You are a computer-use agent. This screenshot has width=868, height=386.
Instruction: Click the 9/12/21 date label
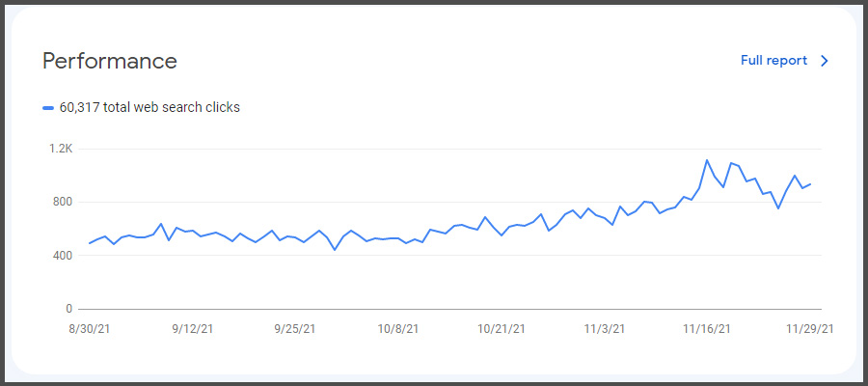point(191,329)
